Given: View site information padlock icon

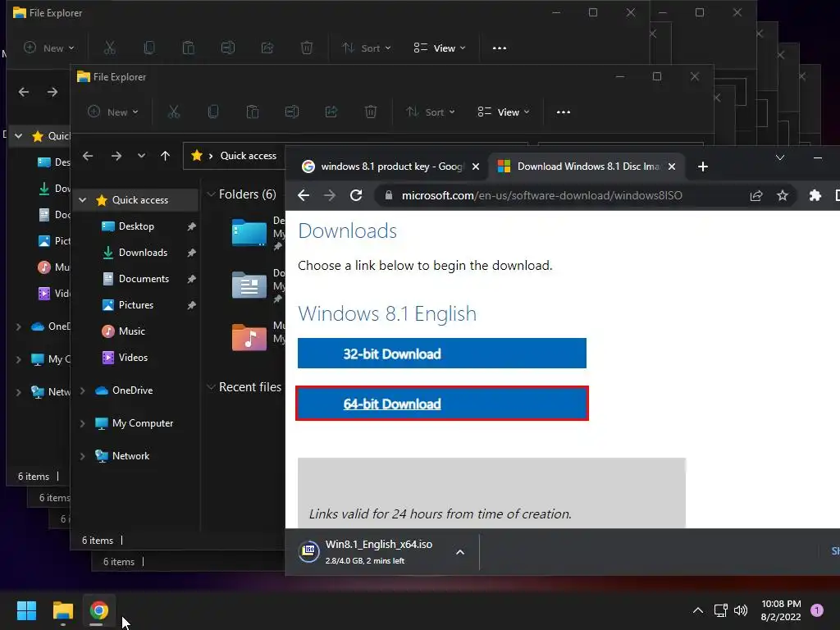Looking at the screenshot, I should point(388,195).
